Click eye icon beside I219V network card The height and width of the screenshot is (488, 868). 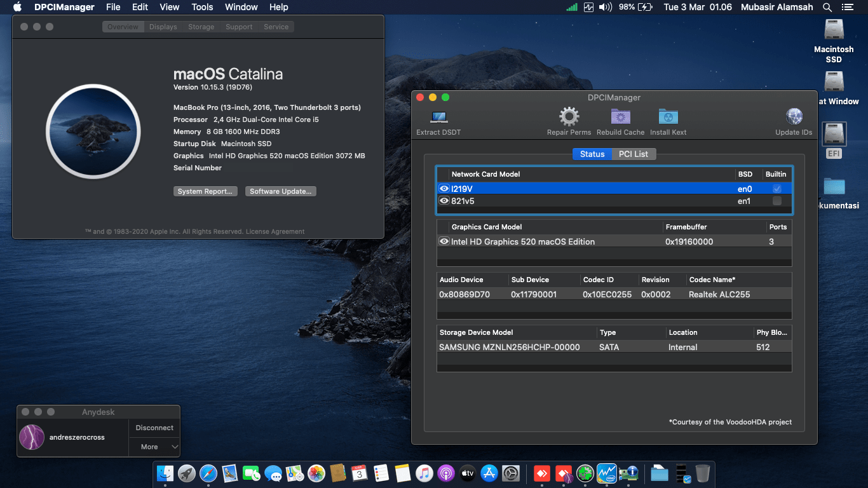tap(444, 189)
